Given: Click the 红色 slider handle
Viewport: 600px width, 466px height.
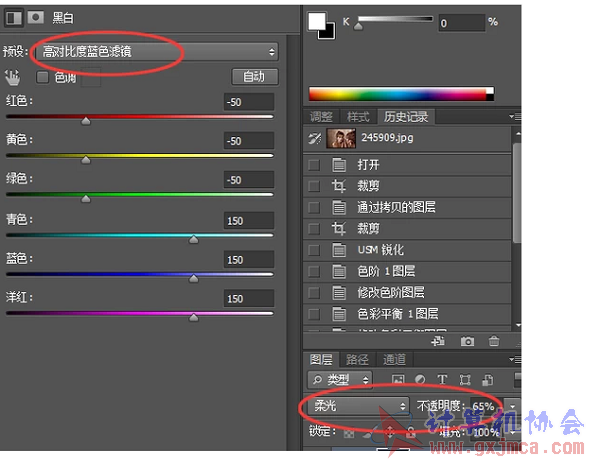Looking at the screenshot, I should point(86,121).
